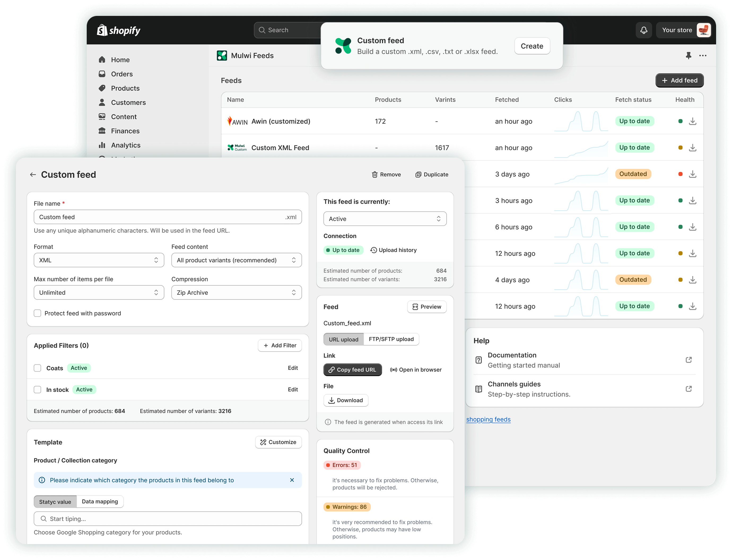Image resolution: width=732 pixels, height=560 pixels.
Task: Enable Protect feed with password
Action: point(37,313)
